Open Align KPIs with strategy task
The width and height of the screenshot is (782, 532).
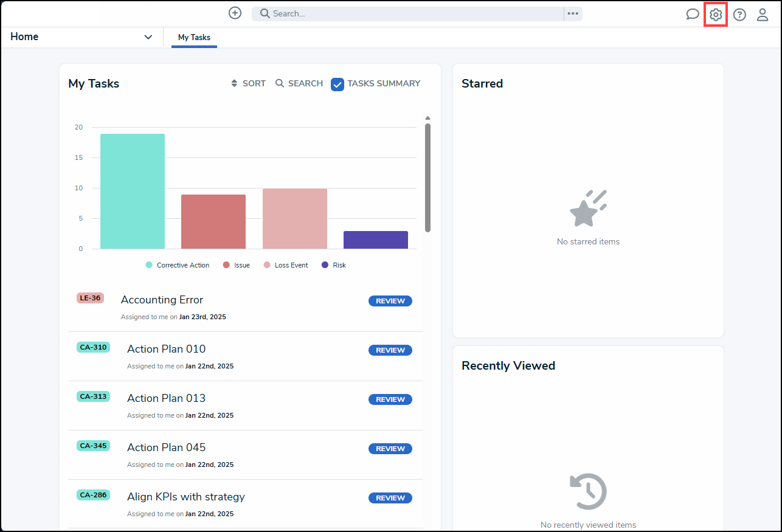185,497
